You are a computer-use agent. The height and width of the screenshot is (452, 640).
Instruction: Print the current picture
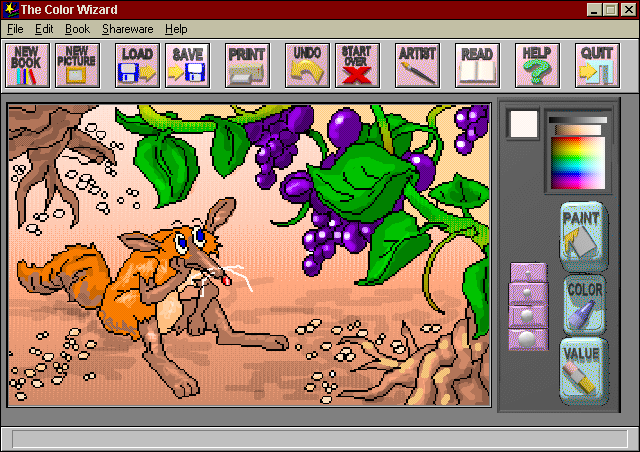click(x=247, y=65)
